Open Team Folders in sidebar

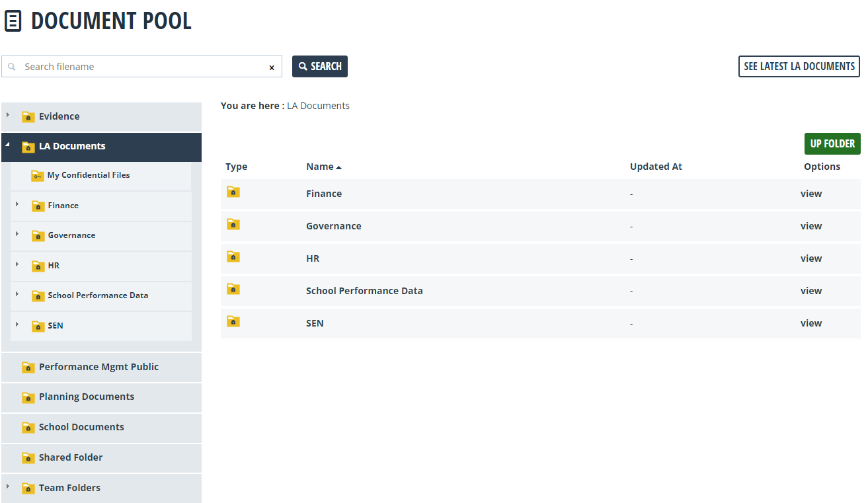101,488
